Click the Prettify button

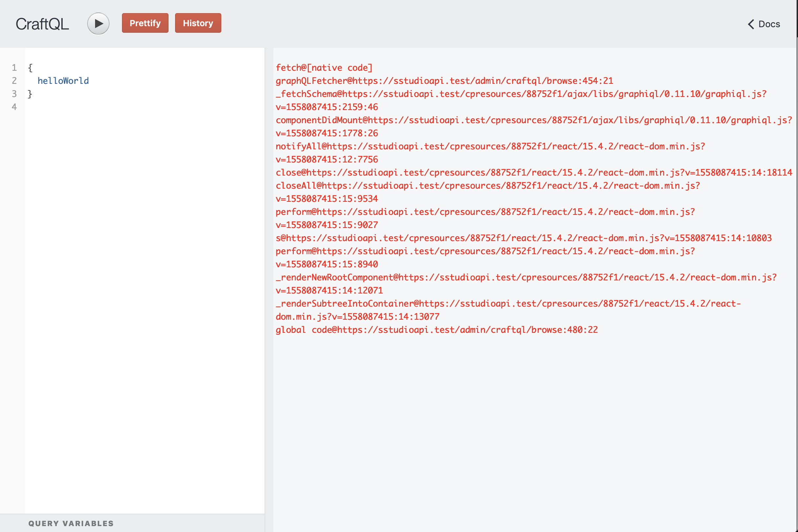(x=145, y=23)
